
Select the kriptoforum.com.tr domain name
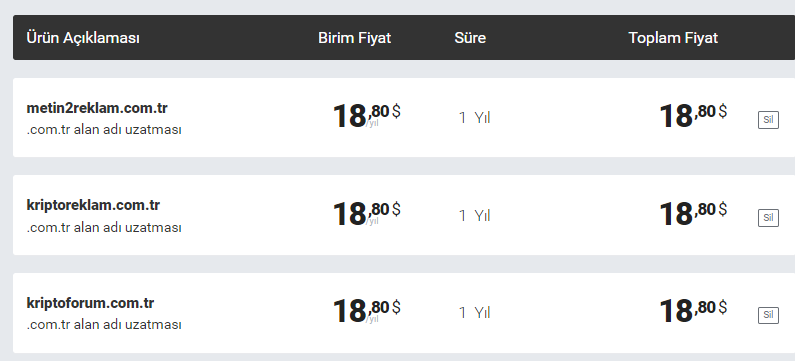[90, 303]
